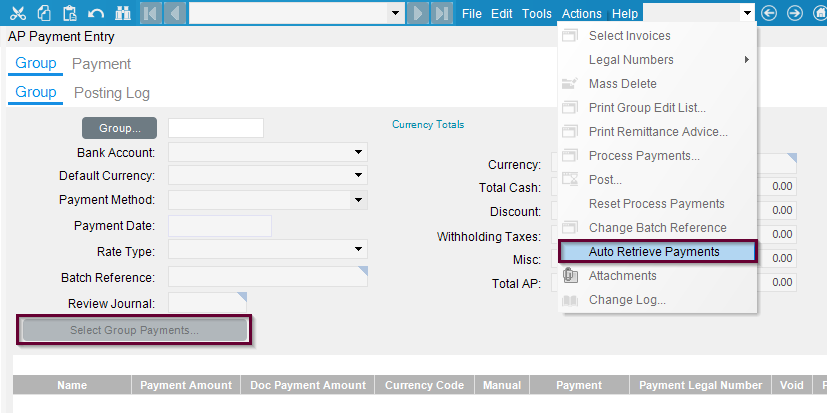Switch to the Posting Log tab
The height and width of the screenshot is (413, 827).
pyautogui.click(x=112, y=93)
